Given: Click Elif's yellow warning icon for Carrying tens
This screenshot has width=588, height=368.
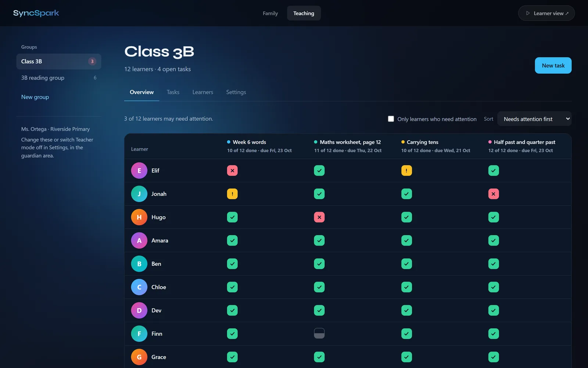Looking at the screenshot, I should [406, 170].
